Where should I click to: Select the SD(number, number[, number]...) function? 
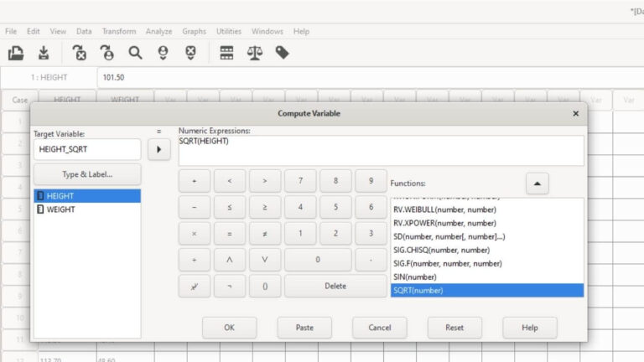487,236
